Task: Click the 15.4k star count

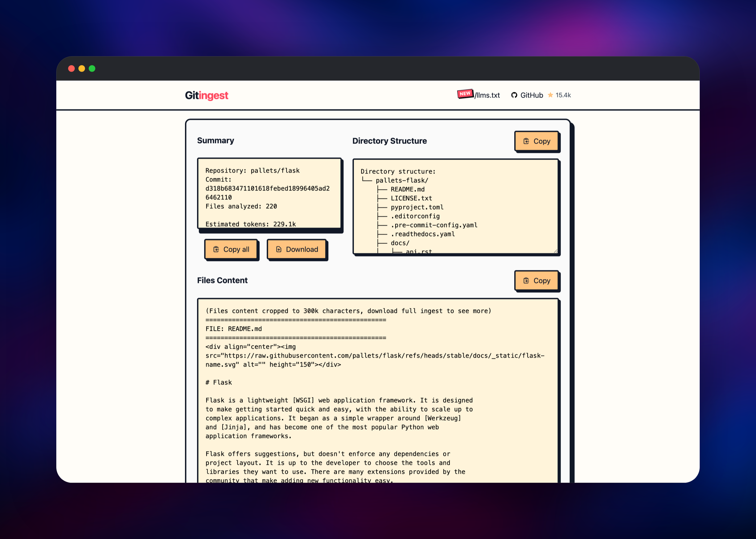Action: click(x=563, y=95)
